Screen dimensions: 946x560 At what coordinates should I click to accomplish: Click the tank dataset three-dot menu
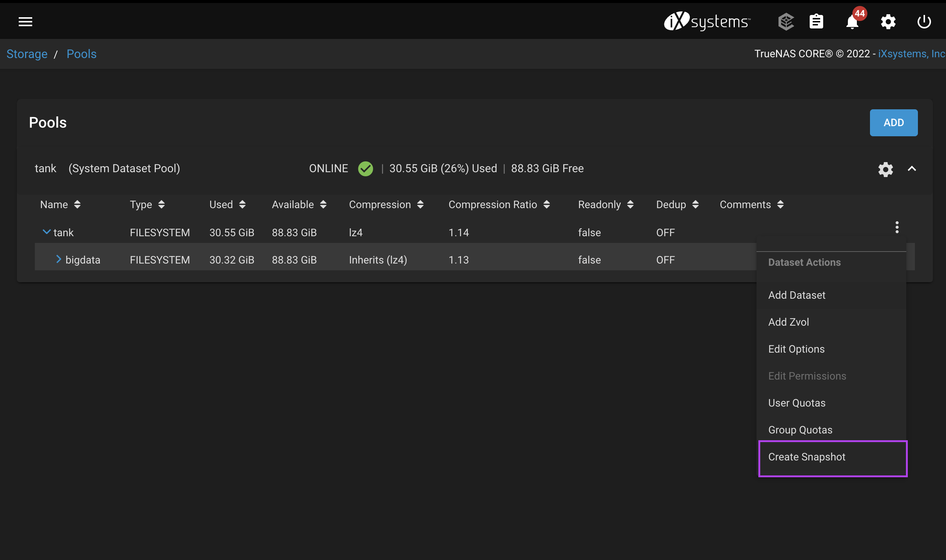897,227
